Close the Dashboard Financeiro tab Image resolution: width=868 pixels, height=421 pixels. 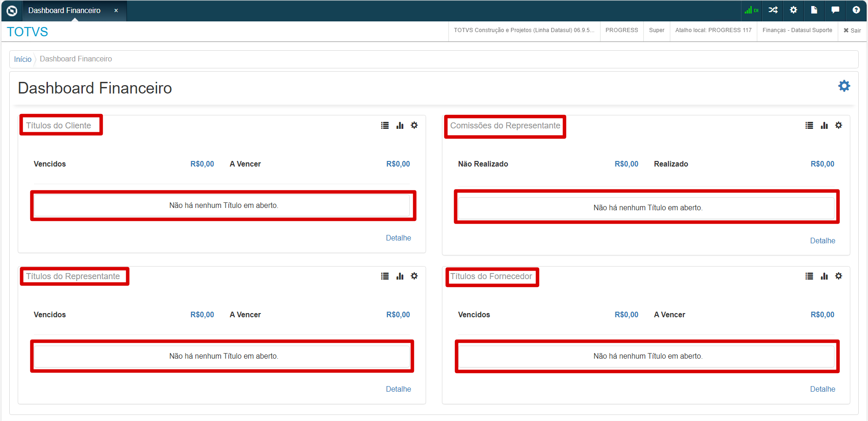(x=116, y=11)
